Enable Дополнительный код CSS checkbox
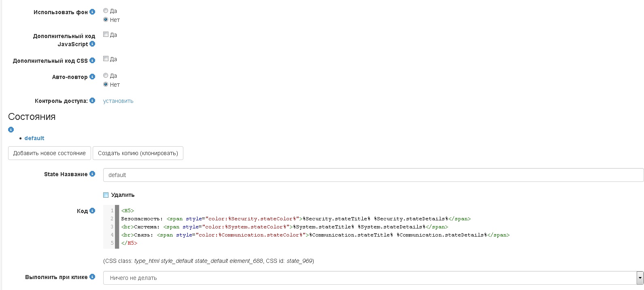Image resolution: width=644 pixels, height=290 pixels. coord(106,59)
